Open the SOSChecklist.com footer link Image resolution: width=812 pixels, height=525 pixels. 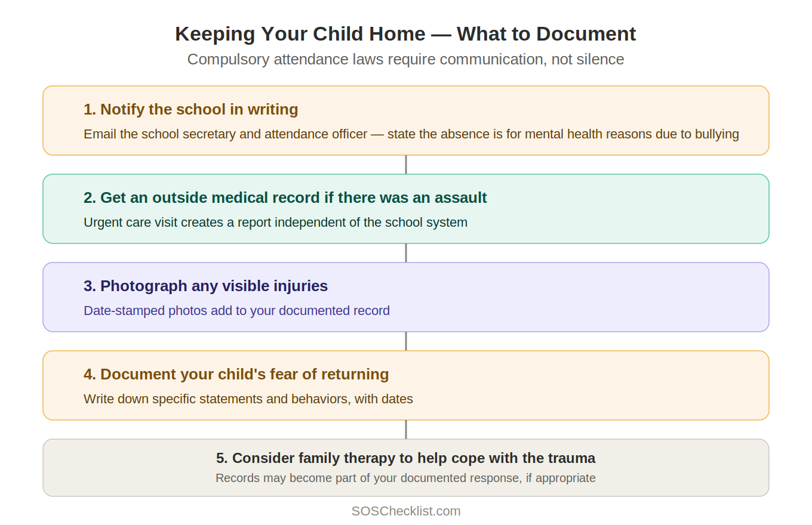pyautogui.click(x=405, y=511)
